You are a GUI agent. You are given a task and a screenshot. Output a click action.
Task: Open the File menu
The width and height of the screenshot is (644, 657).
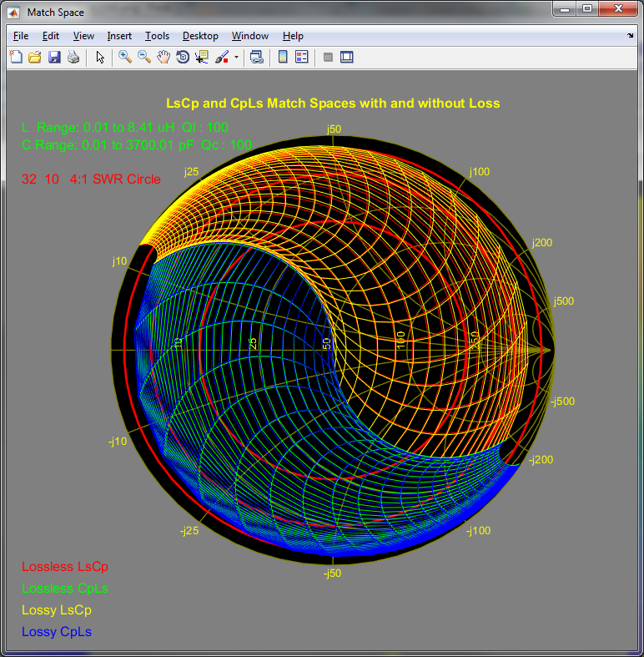21,36
